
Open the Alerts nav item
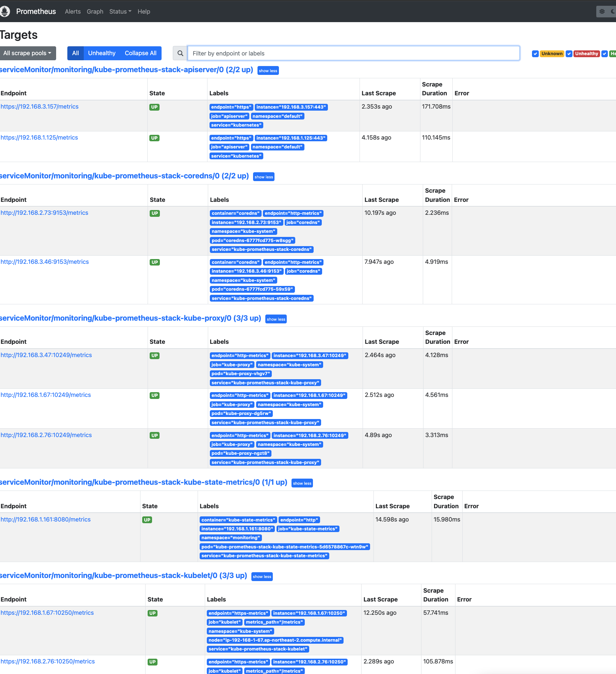pos(73,11)
